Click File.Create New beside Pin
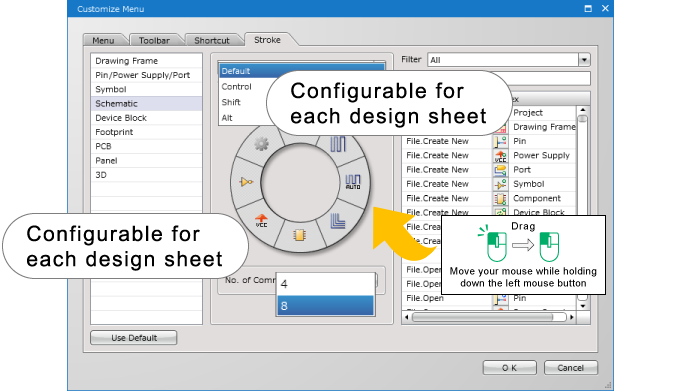Image resolution: width=681 pixels, height=391 pixels. click(x=437, y=141)
